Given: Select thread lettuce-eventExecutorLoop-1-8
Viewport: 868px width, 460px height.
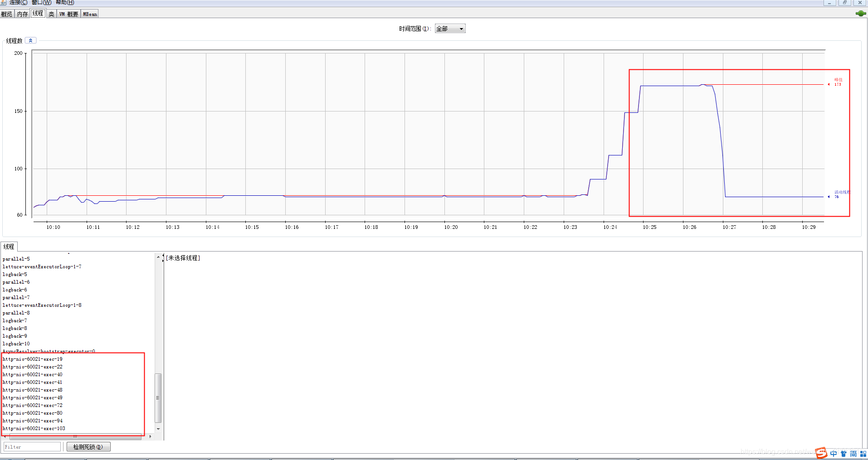Looking at the screenshot, I should point(42,305).
